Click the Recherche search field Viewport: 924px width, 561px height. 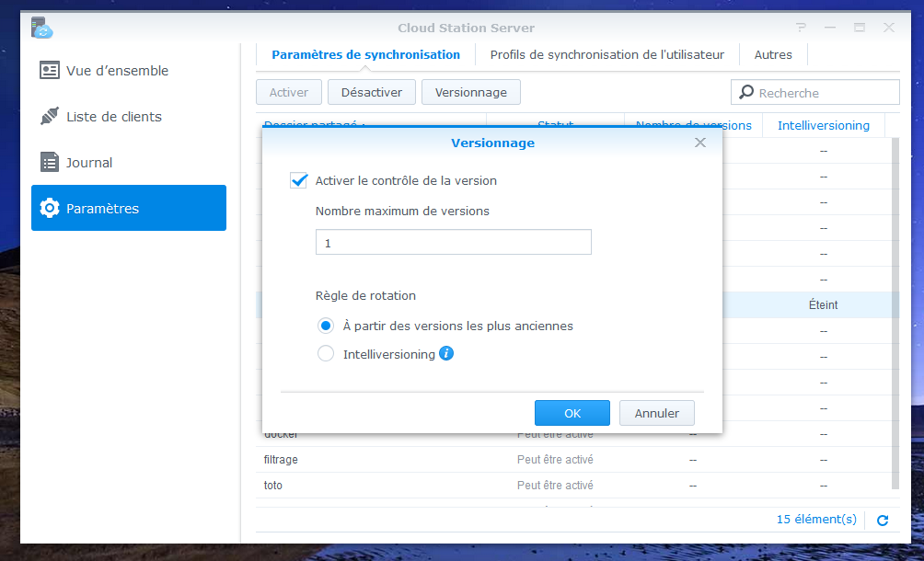[815, 92]
